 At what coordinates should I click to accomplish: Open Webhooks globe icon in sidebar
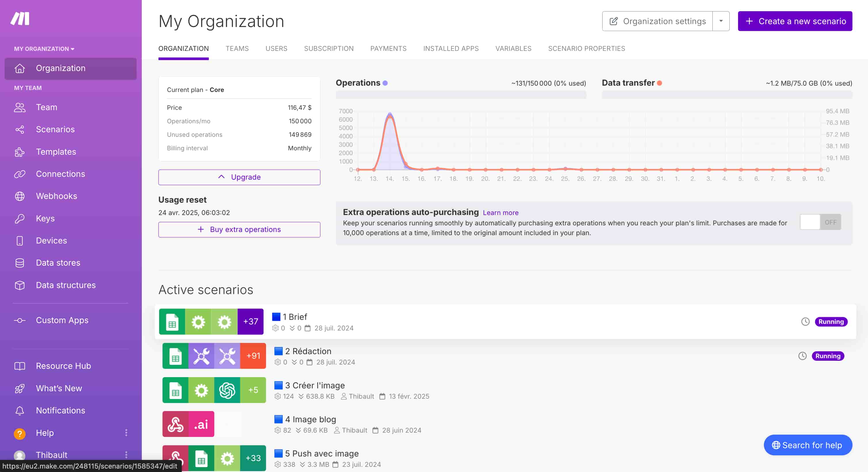(x=20, y=196)
